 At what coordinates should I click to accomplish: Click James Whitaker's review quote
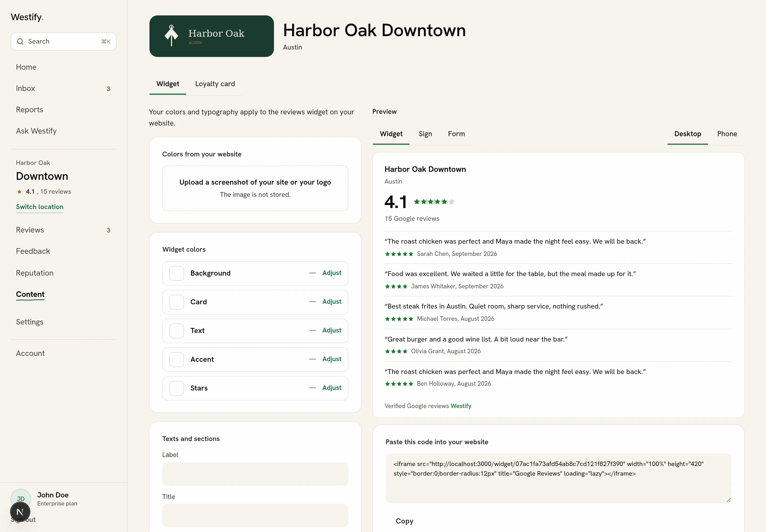point(510,274)
